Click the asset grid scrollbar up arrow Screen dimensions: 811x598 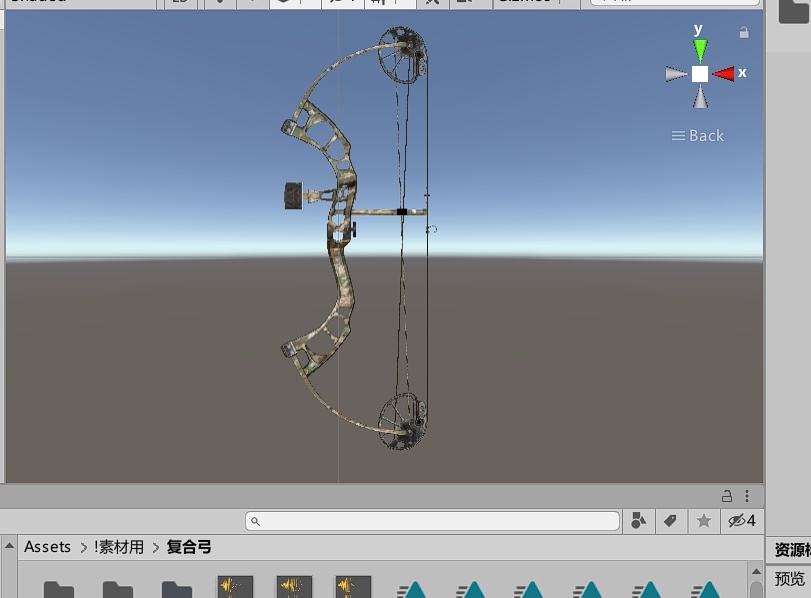tap(756, 571)
